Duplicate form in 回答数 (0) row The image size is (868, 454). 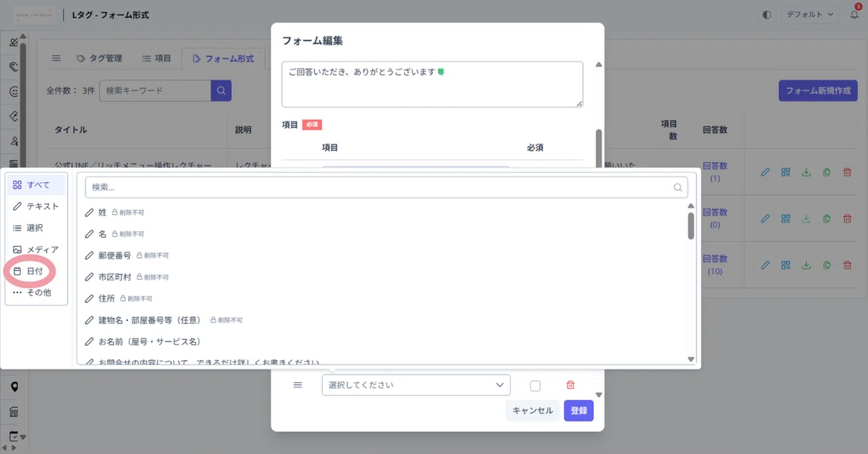click(826, 218)
